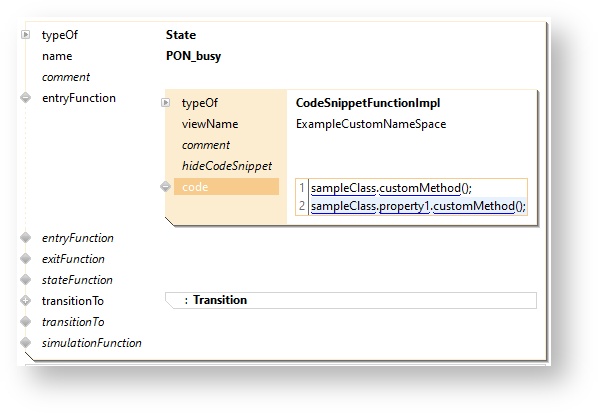This screenshot has width=599, height=414.
Task: Click the diamond beside italic entryFunction
Action: click(x=25, y=238)
